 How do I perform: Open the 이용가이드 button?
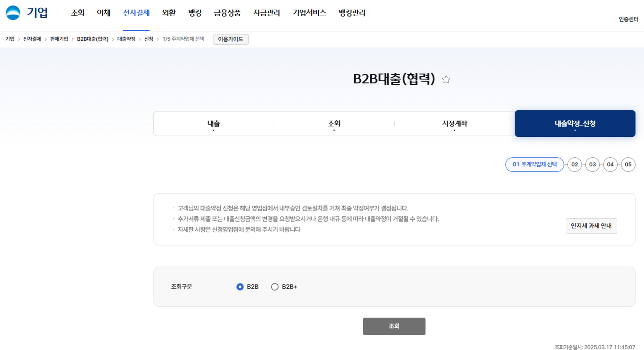pyautogui.click(x=230, y=39)
